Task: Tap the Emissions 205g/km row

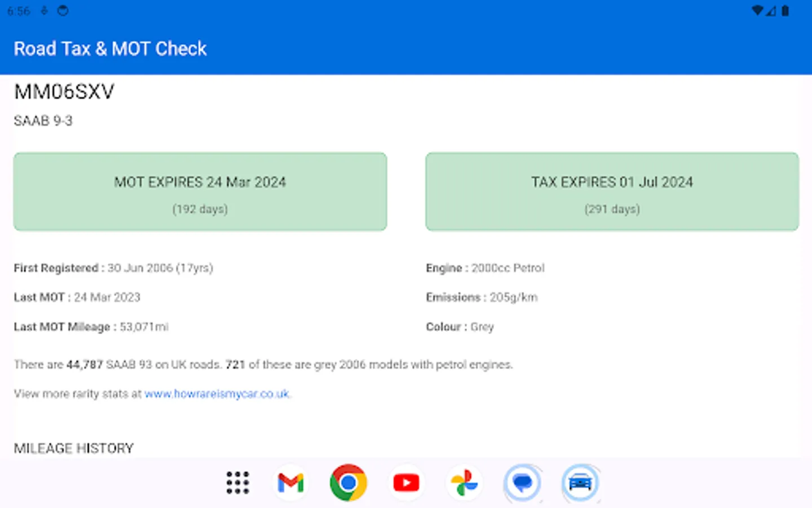Action: pyautogui.click(x=482, y=297)
